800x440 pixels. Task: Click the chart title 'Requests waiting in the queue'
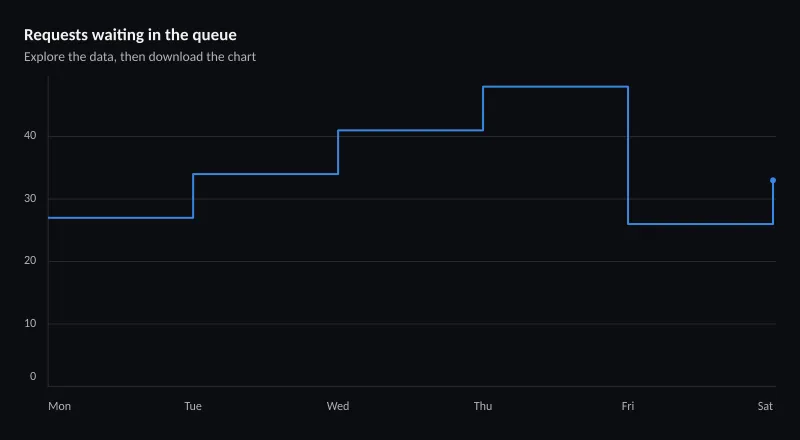coord(130,35)
